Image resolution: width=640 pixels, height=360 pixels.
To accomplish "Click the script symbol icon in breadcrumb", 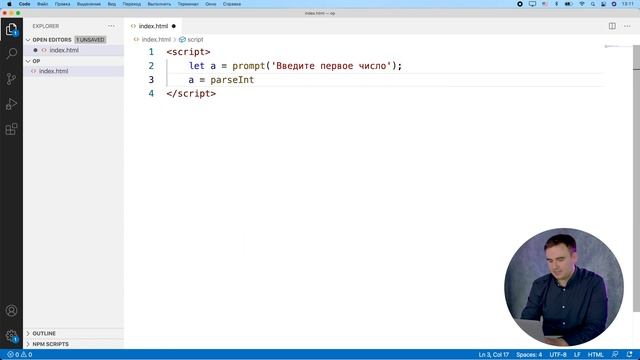I will tap(182, 40).
